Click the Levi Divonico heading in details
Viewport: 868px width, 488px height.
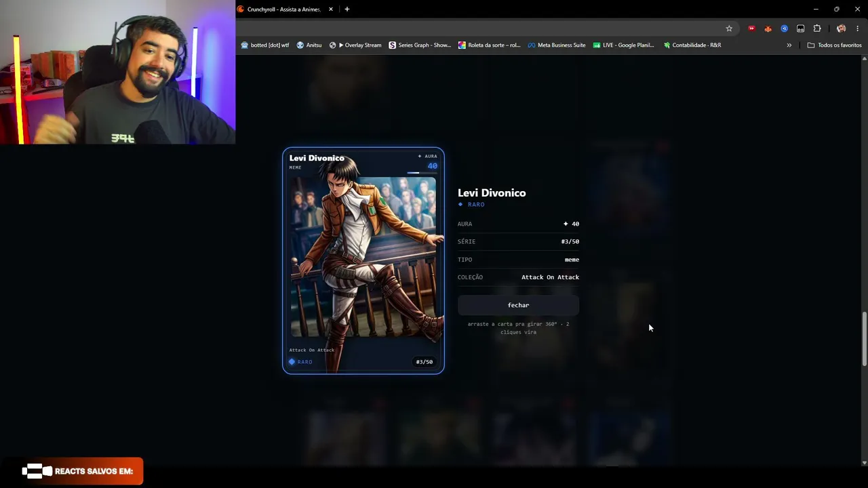492,193
